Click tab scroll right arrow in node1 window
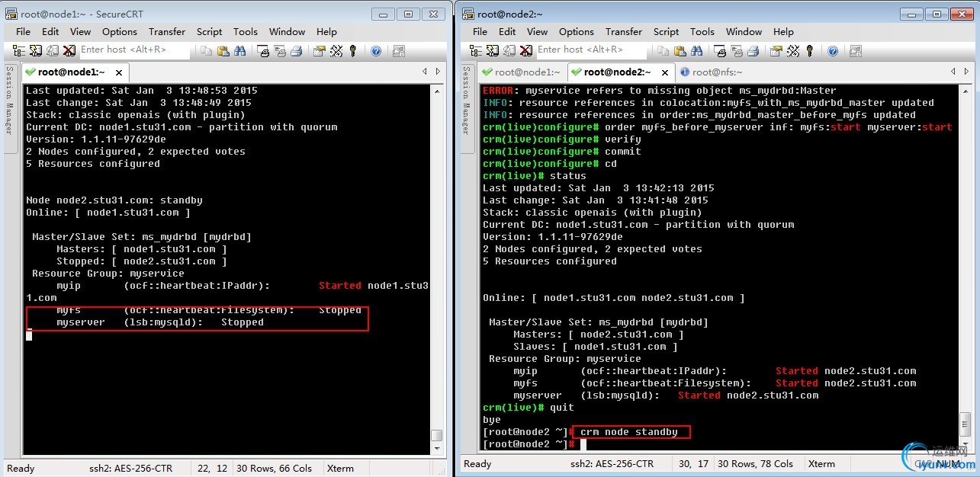Image resolution: width=980 pixels, height=477 pixels. point(437,72)
